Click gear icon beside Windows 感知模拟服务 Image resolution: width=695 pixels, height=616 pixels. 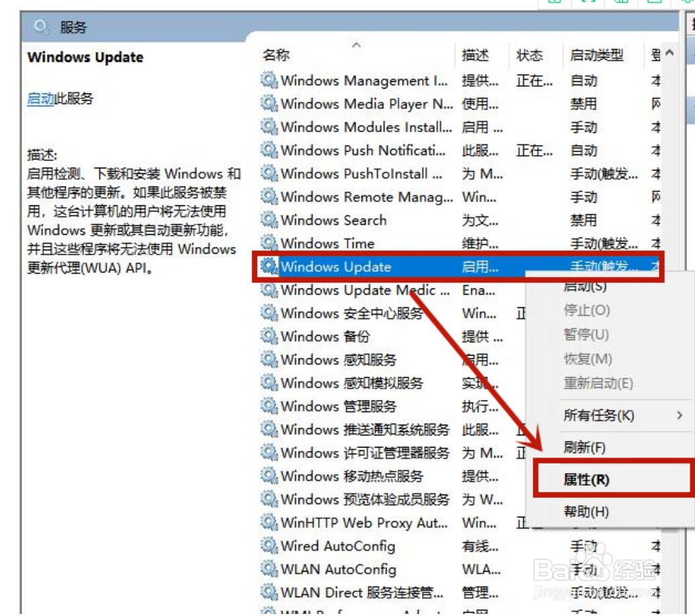(269, 382)
